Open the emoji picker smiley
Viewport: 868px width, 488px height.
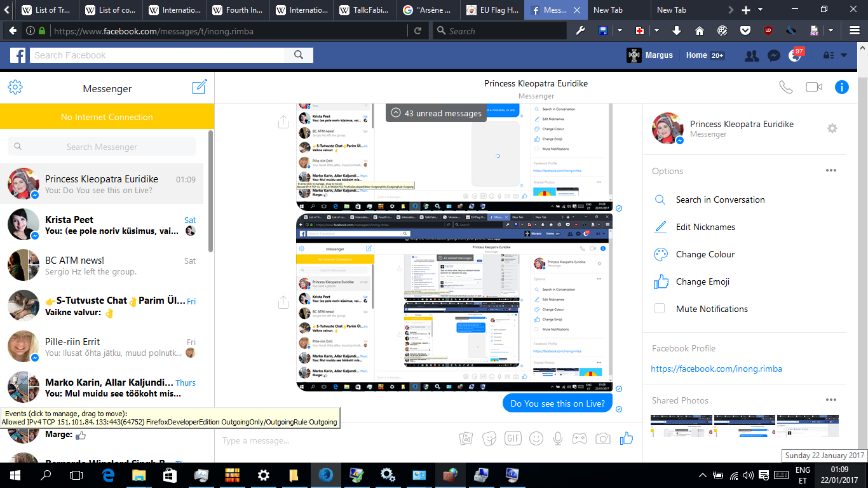(536, 438)
